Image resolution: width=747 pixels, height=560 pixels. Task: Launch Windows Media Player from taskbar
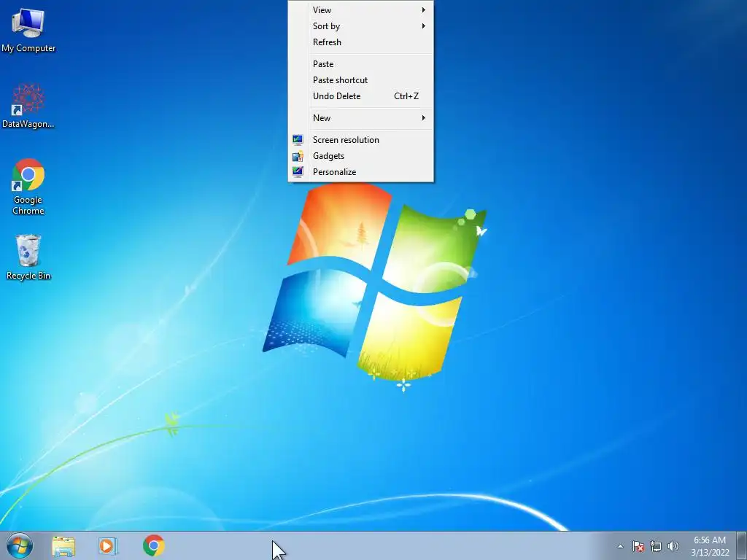click(x=108, y=545)
